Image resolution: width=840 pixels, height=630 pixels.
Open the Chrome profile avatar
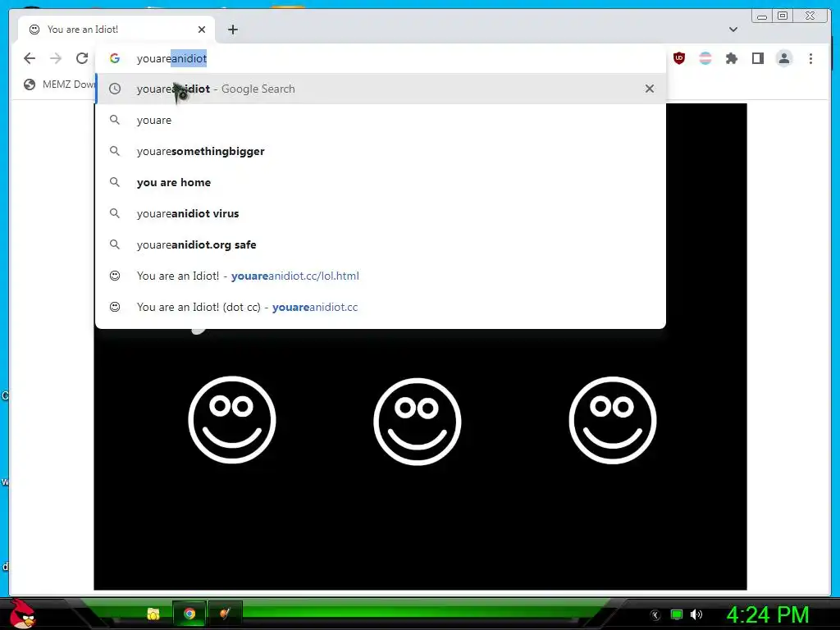tap(783, 58)
